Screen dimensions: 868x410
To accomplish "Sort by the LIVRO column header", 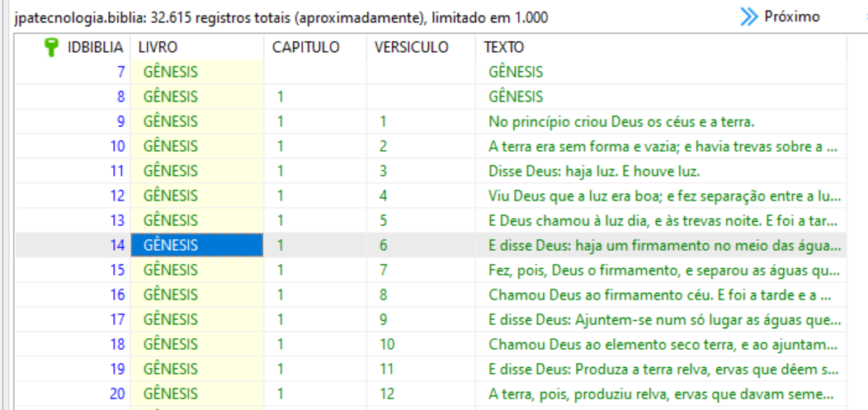I will [158, 48].
